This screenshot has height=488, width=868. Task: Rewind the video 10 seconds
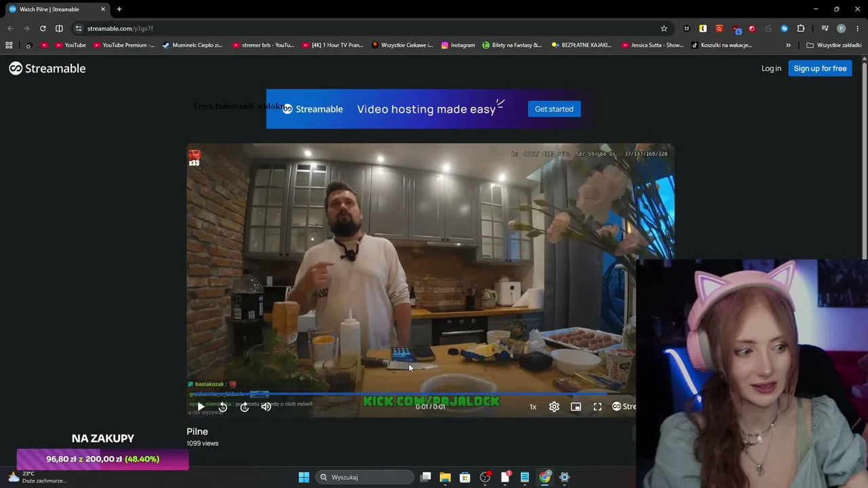[x=222, y=407]
